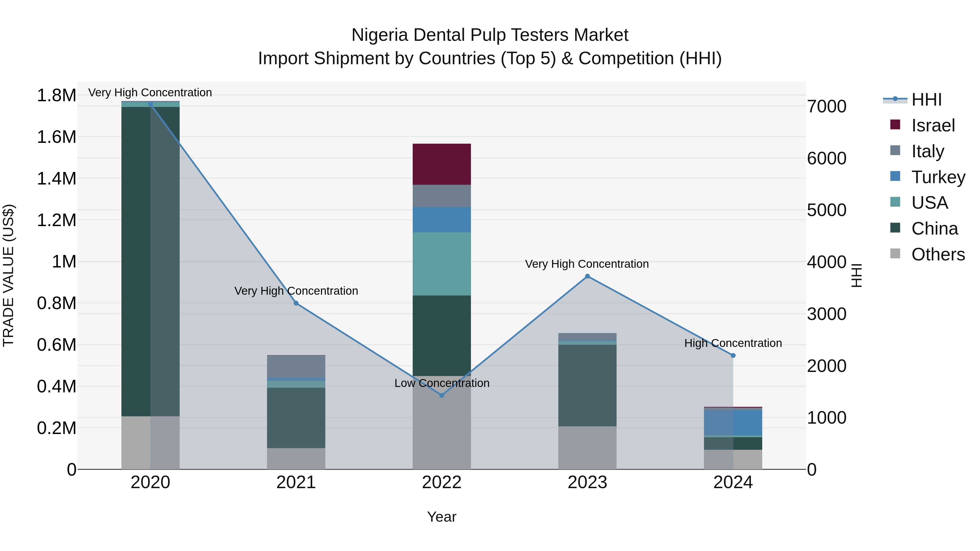Click the Italy legend color swatch
The width and height of the screenshot is (980, 551).
[895, 150]
